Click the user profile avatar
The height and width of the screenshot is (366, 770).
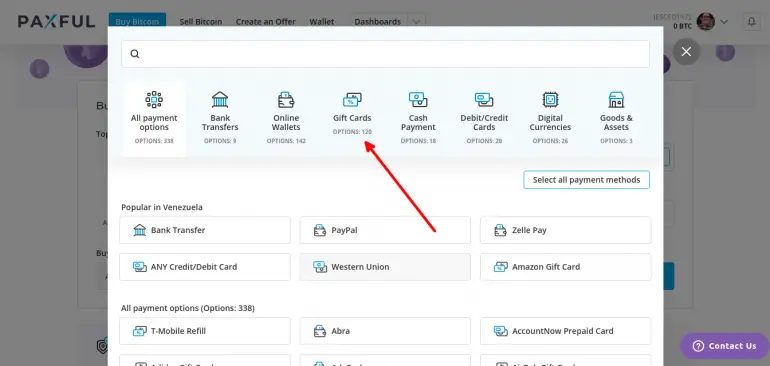(x=705, y=22)
